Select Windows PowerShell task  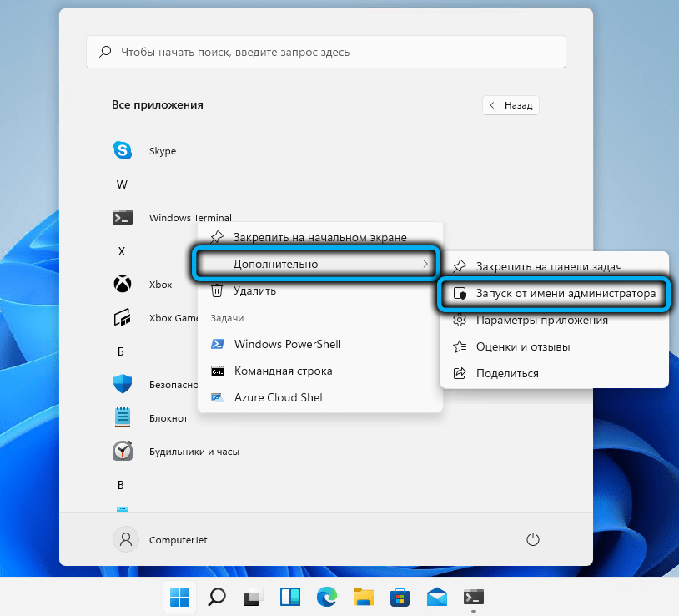click(287, 344)
